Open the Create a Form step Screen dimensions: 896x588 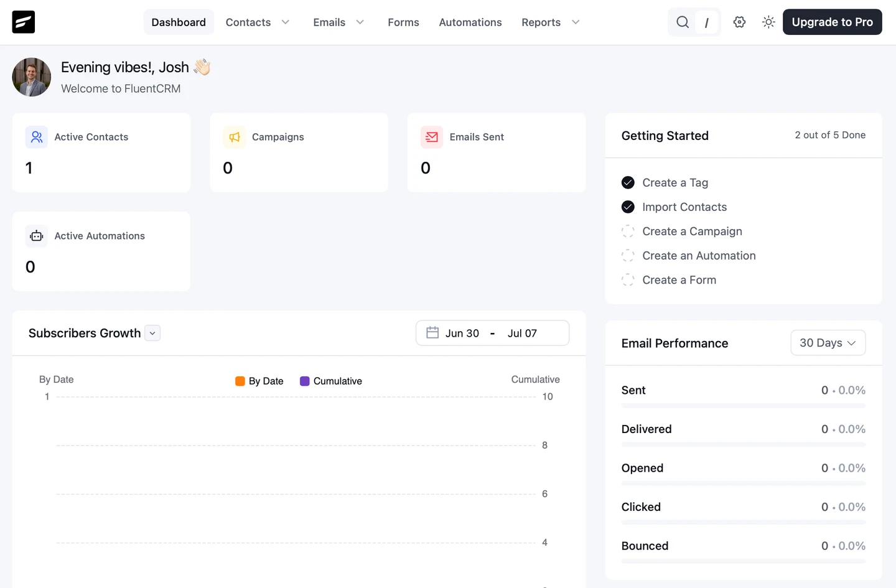pyautogui.click(x=679, y=280)
